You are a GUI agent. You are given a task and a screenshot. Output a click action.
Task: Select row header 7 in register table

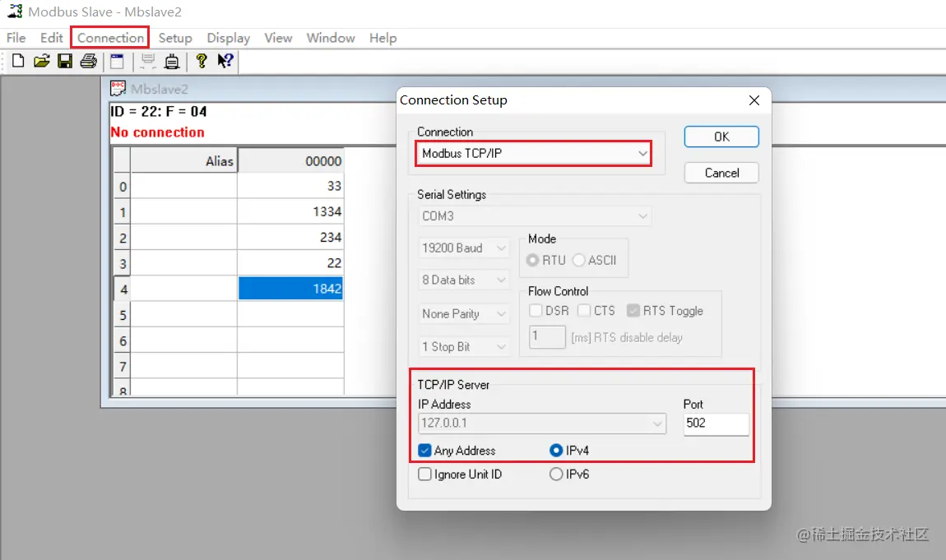point(123,367)
